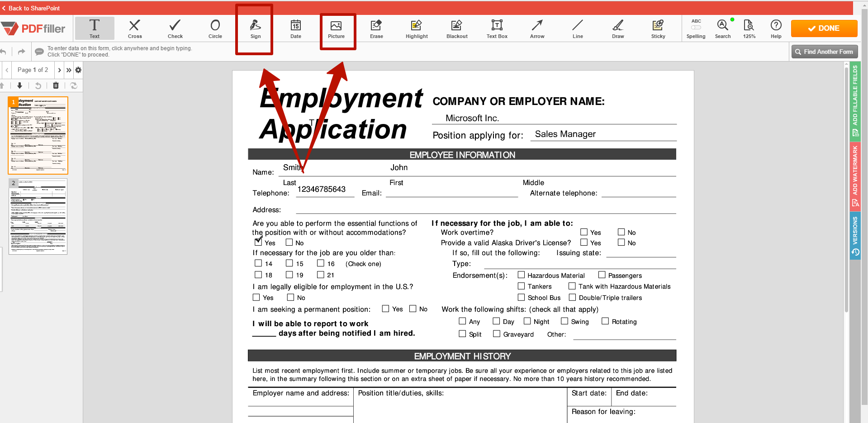Check the Night shift box
This screenshot has width=868, height=423.
(527, 321)
